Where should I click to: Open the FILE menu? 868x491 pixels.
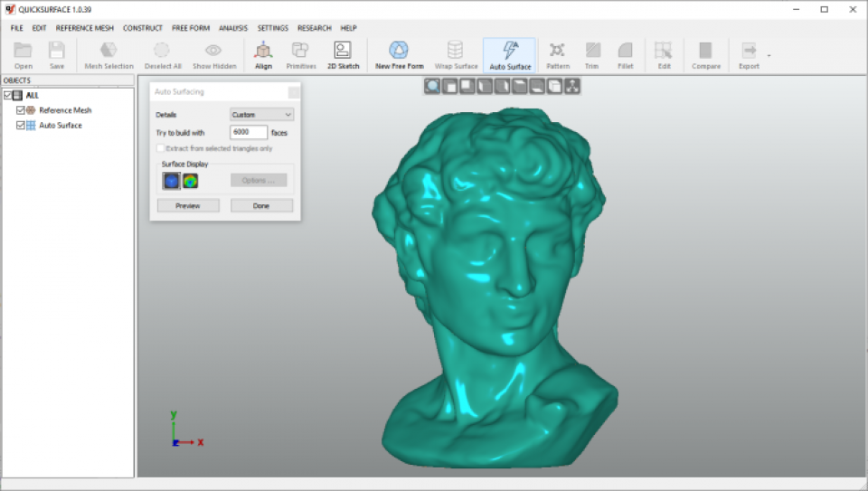(16, 28)
